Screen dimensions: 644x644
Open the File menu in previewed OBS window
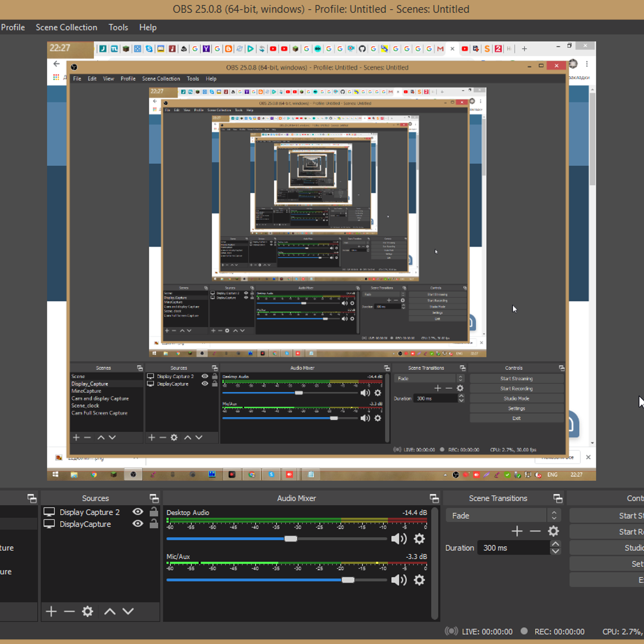click(77, 78)
